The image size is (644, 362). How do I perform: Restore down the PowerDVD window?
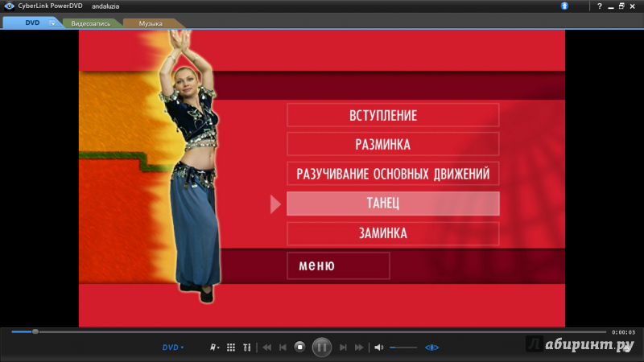click(x=621, y=6)
